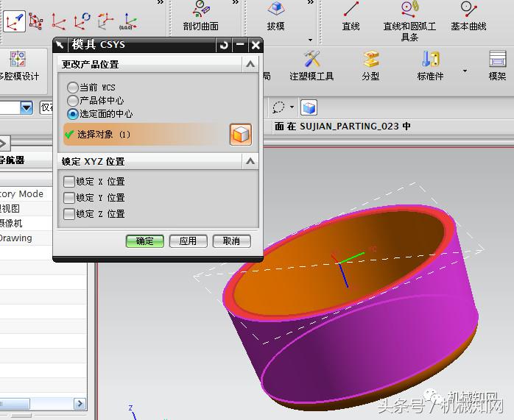Click the Orient WCS icon
Image resolution: width=514 pixels, height=420 pixels.
pyautogui.click(x=105, y=21)
